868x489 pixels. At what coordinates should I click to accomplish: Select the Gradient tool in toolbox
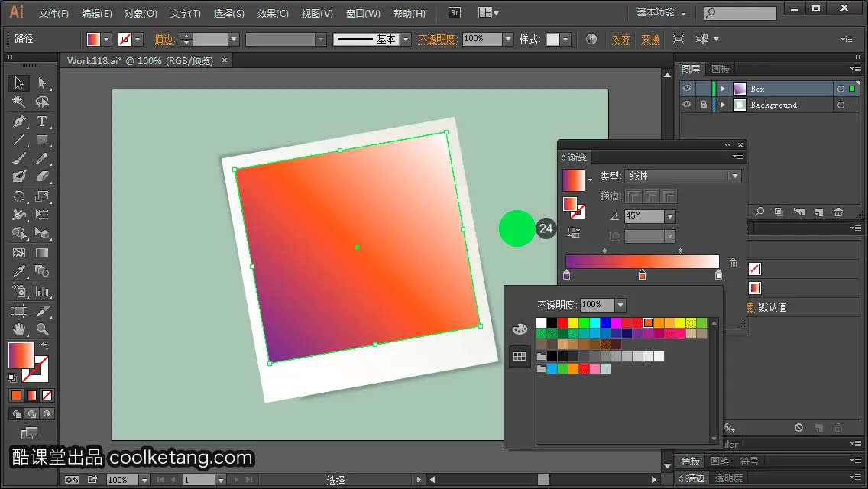(42, 253)
